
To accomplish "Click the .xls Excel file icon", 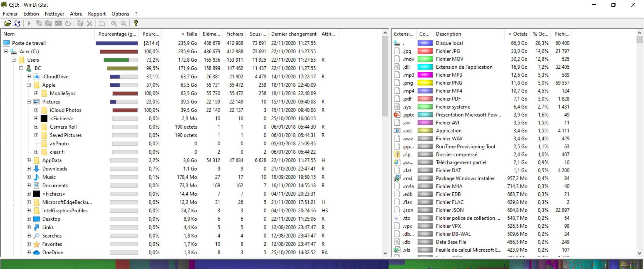I will pyautogui.click(x=397, y=250).
